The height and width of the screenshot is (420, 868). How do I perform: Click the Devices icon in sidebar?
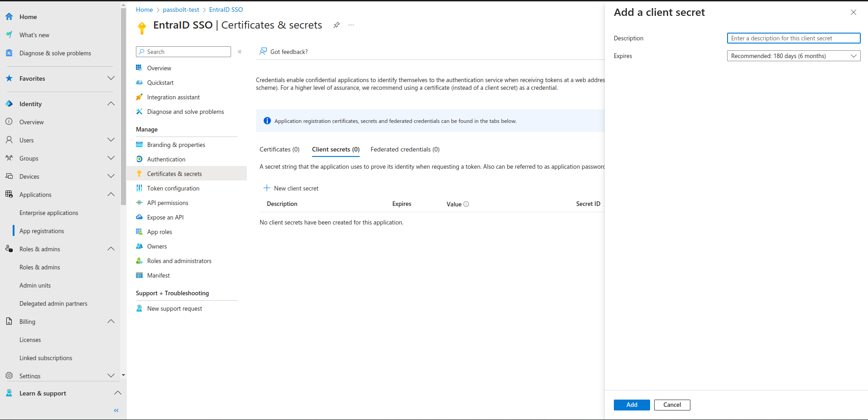pyautogui.click(x=9, y=176)
